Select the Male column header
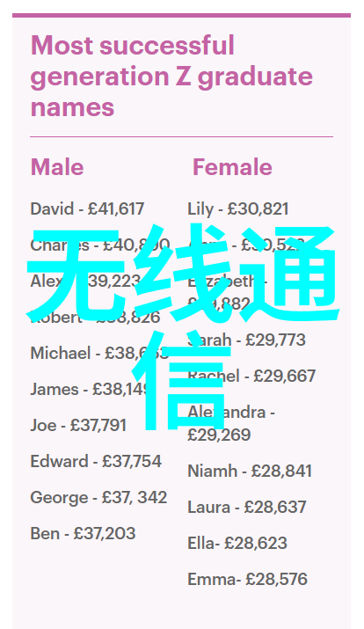Screen dimensions: 364x629 pyautogui.click(x=57, y=167)
